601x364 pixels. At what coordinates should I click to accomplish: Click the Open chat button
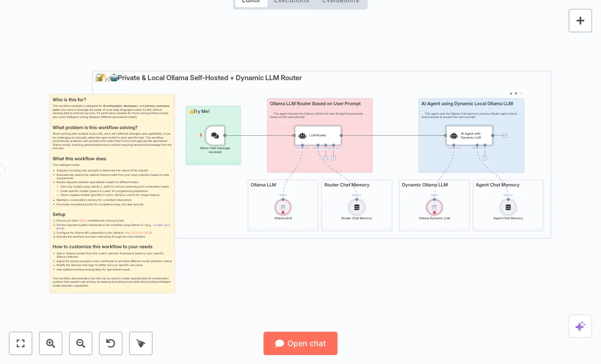(x=300, y=343)
